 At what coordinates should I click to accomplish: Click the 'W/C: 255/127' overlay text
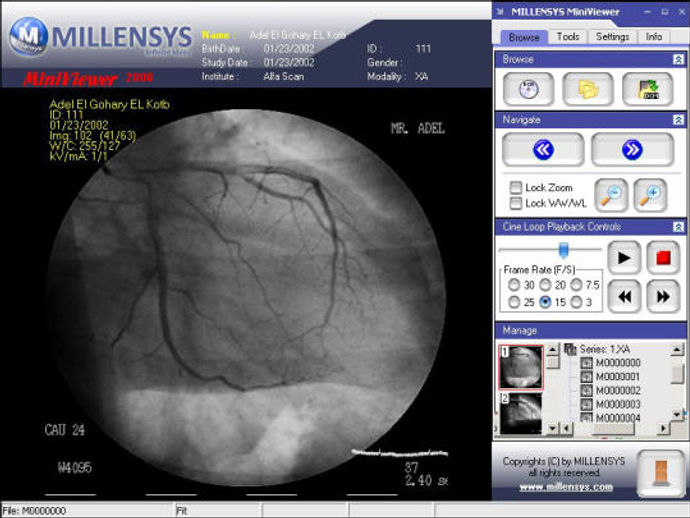pyautogui.click(x=84, y=146)
